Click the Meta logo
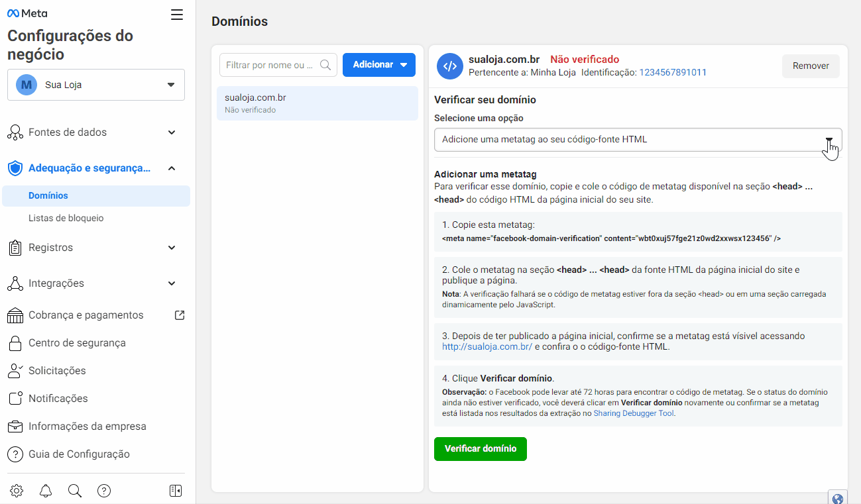The image size is (861, 504). [x=27, y=13]
